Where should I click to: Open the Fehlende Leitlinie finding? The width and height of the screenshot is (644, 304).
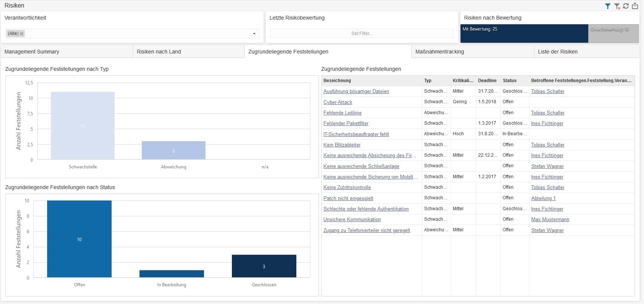point(342,113)
